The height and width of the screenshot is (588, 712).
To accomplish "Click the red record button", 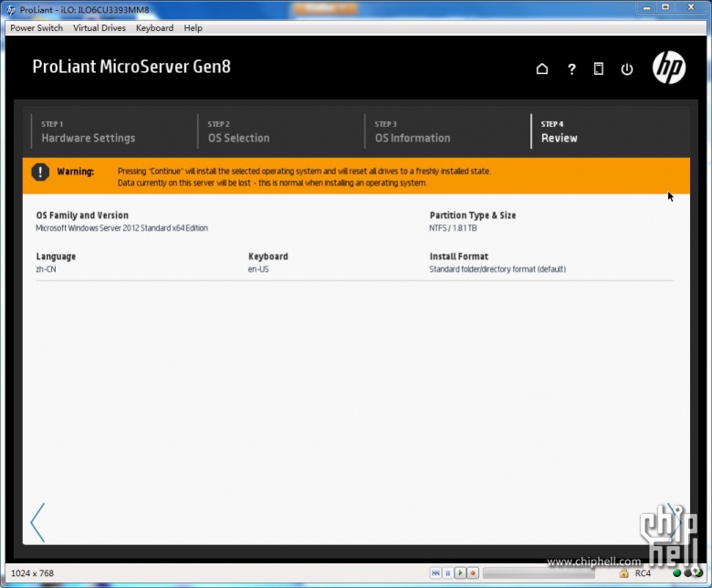I will point(473,573).
